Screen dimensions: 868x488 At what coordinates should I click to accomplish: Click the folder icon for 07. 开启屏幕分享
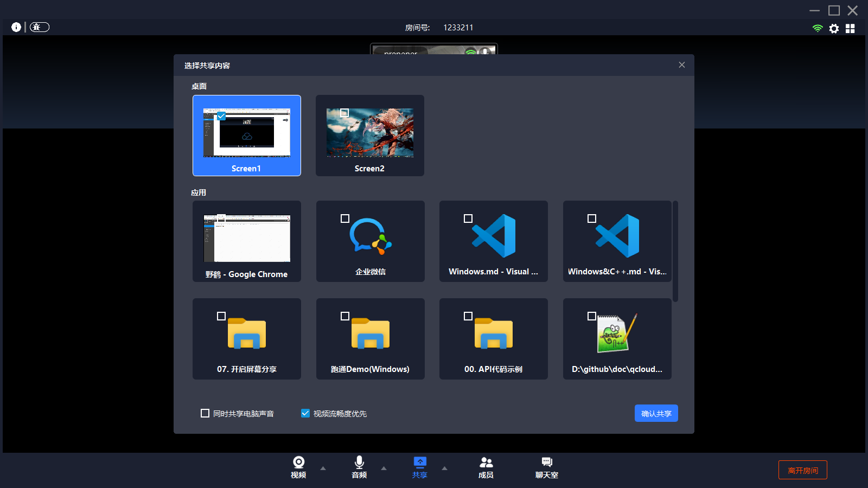coord(247,333)
